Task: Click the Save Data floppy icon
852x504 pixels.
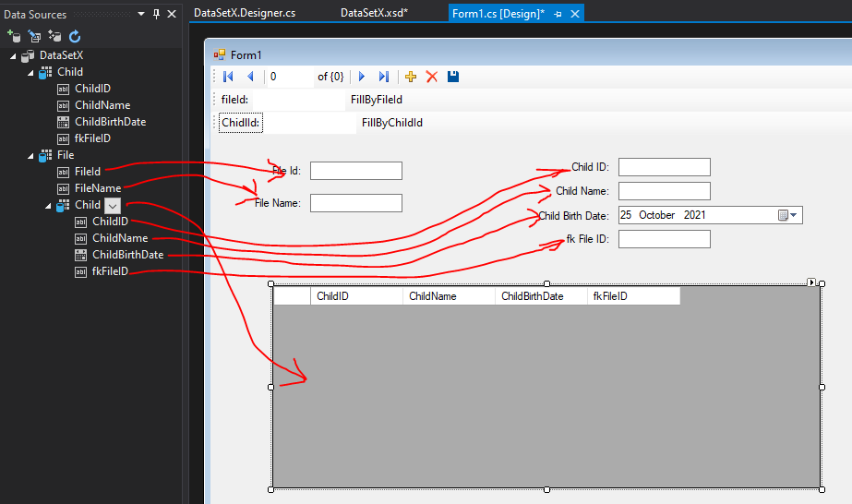Action: coord(453,77)
